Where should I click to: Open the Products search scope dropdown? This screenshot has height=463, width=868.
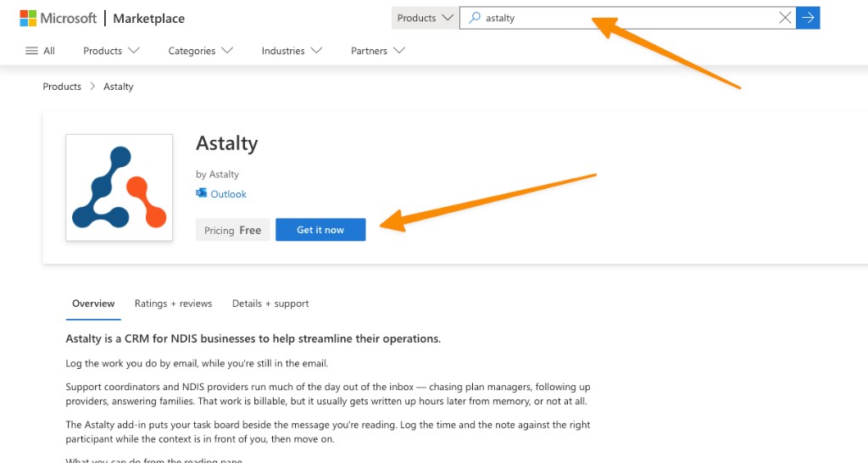tap(426, 18)
